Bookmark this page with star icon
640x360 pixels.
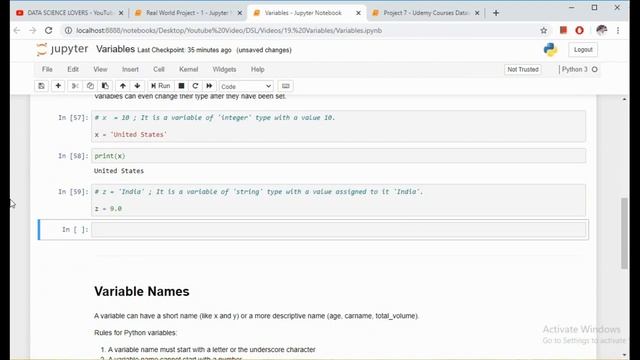coord(543,31)
